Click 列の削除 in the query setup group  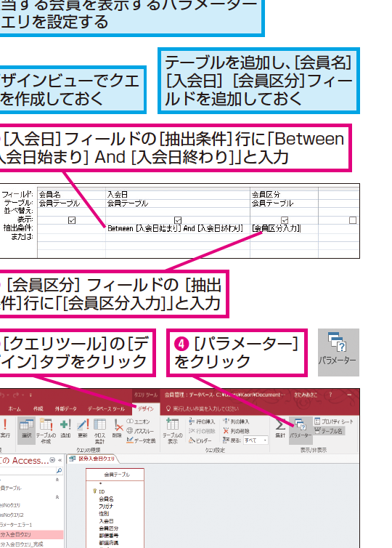point(236,431)
